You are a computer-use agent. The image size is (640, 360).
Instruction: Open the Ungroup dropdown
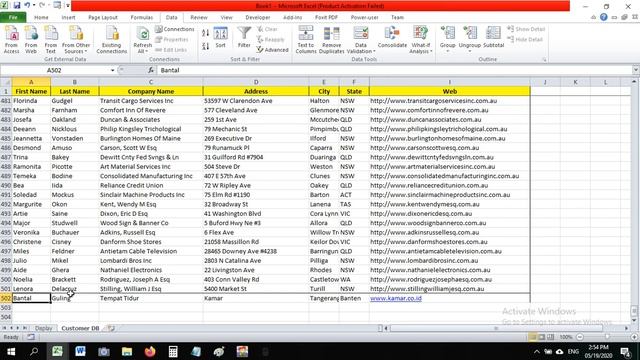(469, 51)
